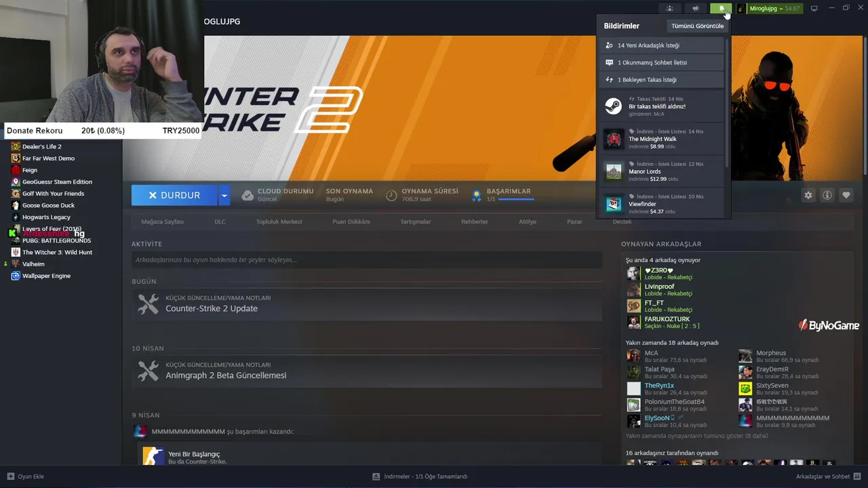868x488 pixels.
Task: Open the trade offer notification from McA
Action: (661, 106)
